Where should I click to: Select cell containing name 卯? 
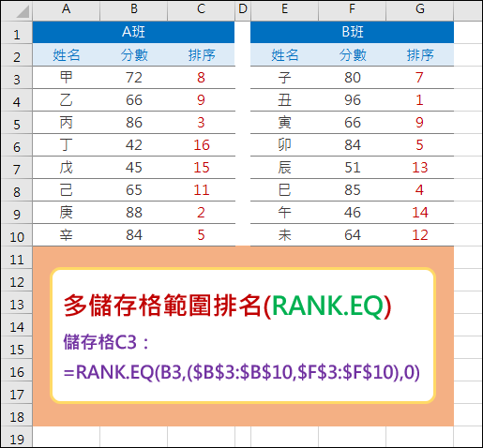pyautogui.click(x=284, y=145)
